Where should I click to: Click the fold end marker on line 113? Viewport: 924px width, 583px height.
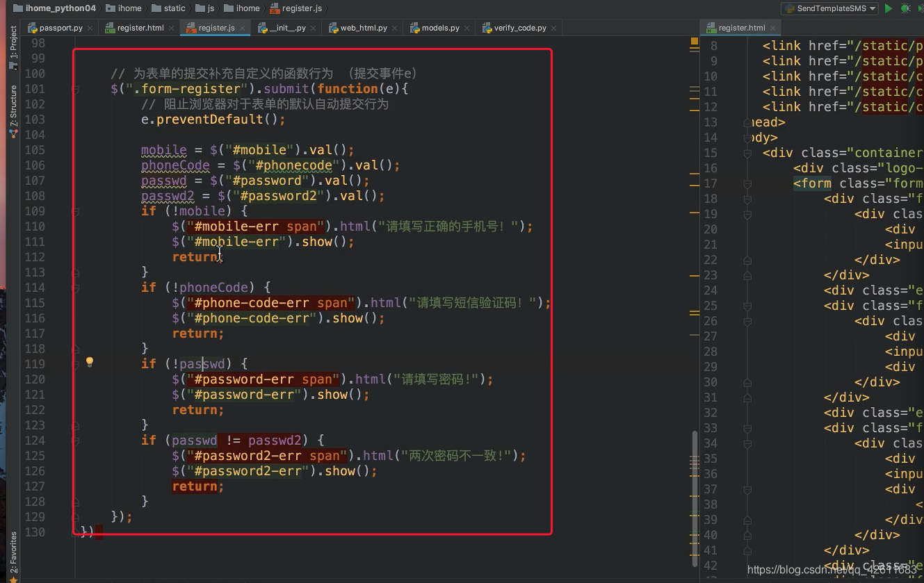coord(76,272)
